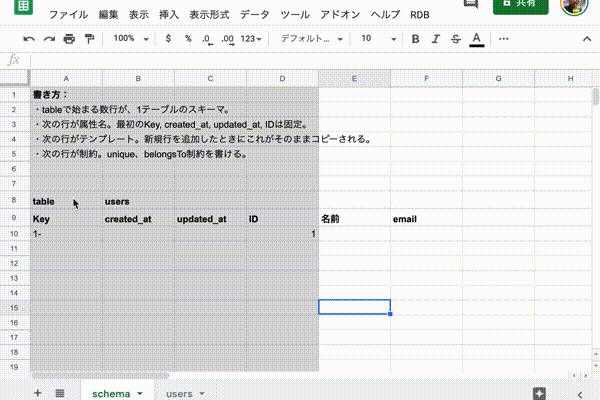Open the comments history icon
The width and height of the screenshot is (600, 400).
click(471, 4)
